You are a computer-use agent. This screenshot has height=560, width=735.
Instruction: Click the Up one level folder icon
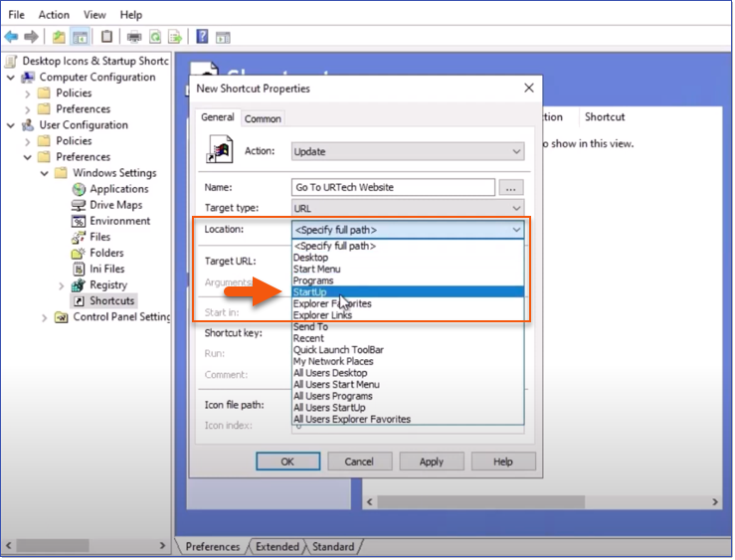pyautogui.click(x=59, y=37)
